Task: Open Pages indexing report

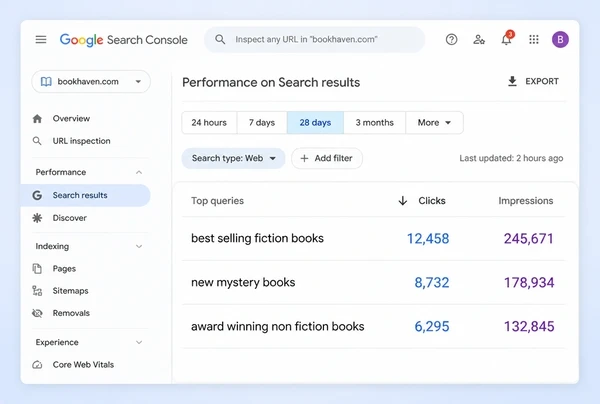Action: pos(64,269)
